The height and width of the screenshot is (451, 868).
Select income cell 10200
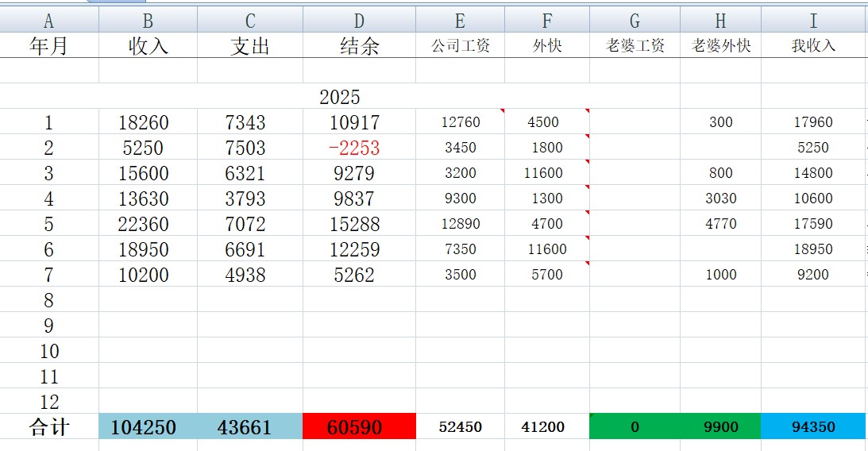point(148,275)
